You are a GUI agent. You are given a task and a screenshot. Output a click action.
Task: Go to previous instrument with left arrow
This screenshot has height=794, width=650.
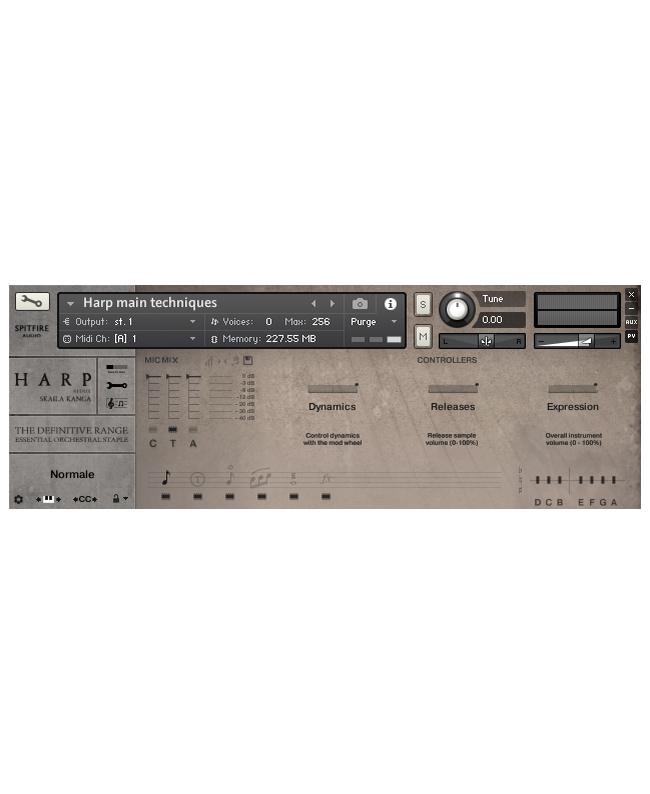[x=314, y=303]
